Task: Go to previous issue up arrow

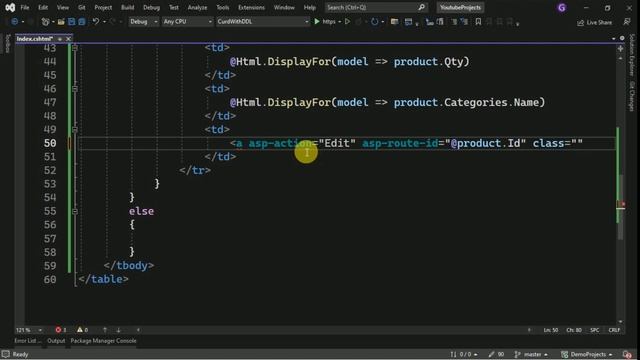Action: [105, 330]
